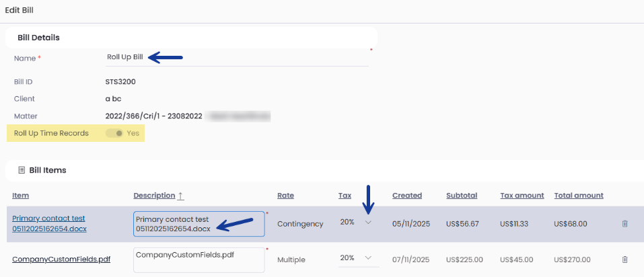Viewport: 644px width, 277px height.
Task: Edit description of Primary contact test item
Action: pyautogui.click(x=199, y=224)
